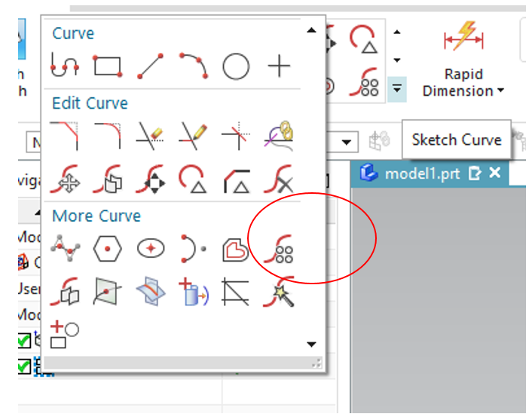Select the Profile curve tool
532x420 pixels.
click(x=65, y=66)
